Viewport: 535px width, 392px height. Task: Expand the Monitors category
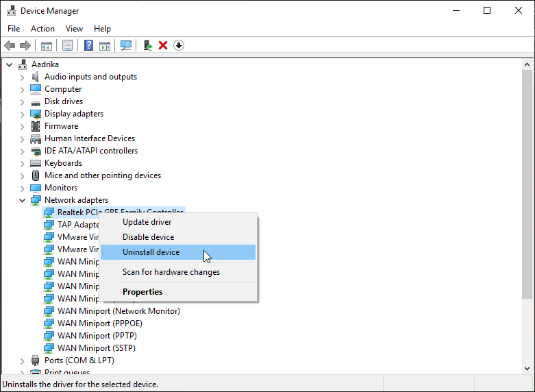(23, 188)
